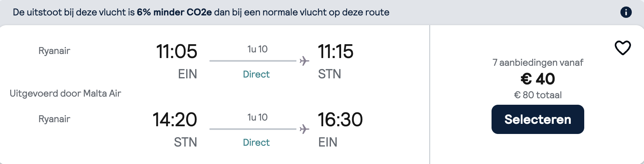Viewport: 644px width, 164px height.
Task: Click 'Uitgevoerd door Malta Air' notice
Action: 65,93
